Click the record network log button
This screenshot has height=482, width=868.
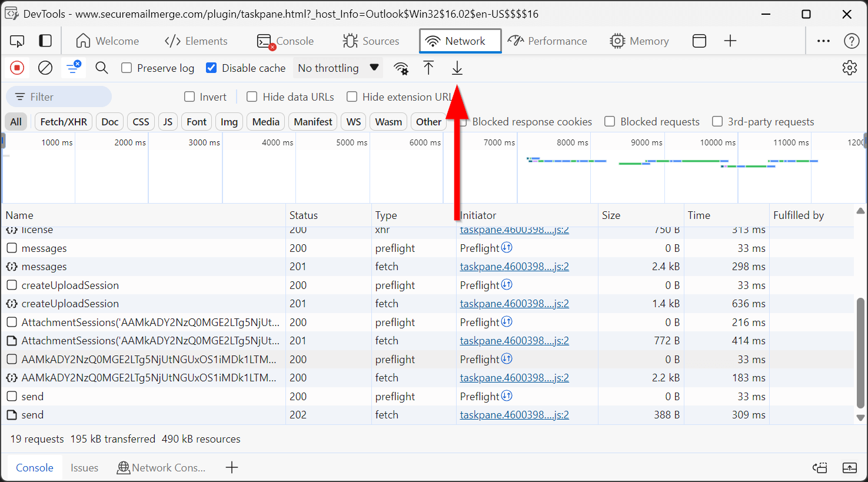(x=17, y=68)
